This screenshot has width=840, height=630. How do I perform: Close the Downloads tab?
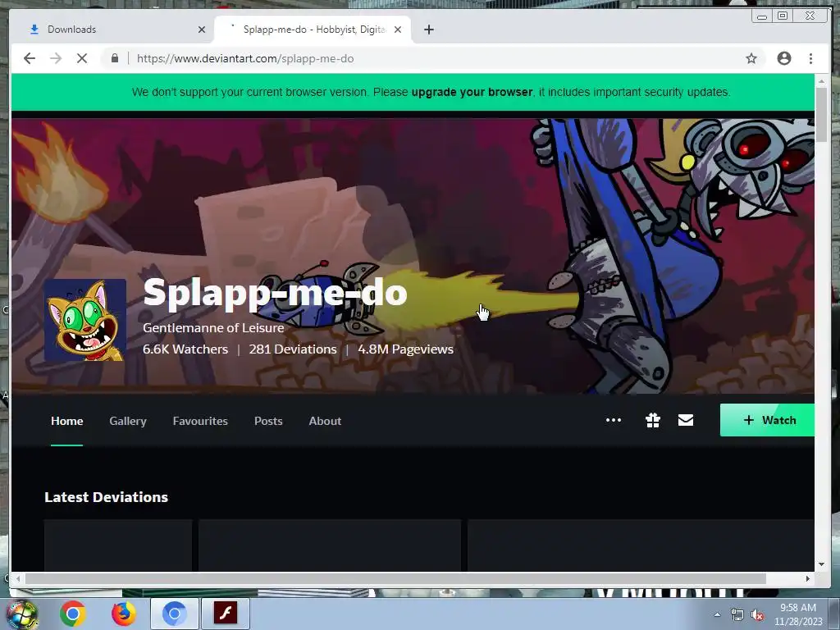(x=202, y=30)
